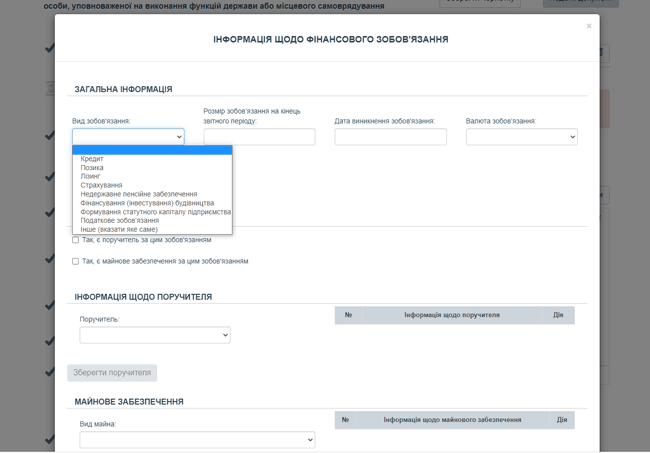This screenshot has width=650, height=453.
Task: Expand the 'Валюта зобов'язання' dropdown
Action: point(521,137)
